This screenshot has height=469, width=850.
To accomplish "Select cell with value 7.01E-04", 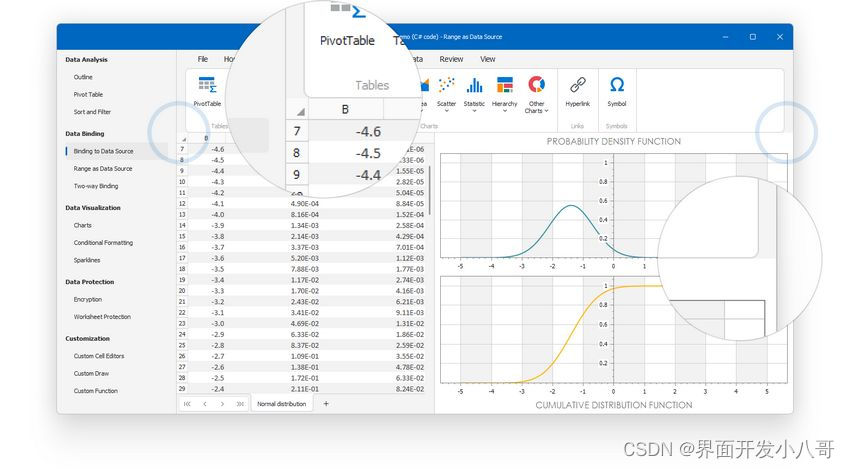I will [410, 247].
